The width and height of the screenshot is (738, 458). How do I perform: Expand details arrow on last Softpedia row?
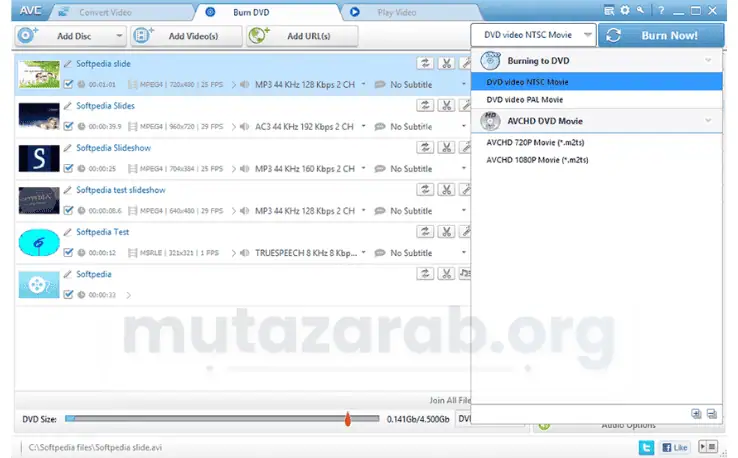(128, 295)
